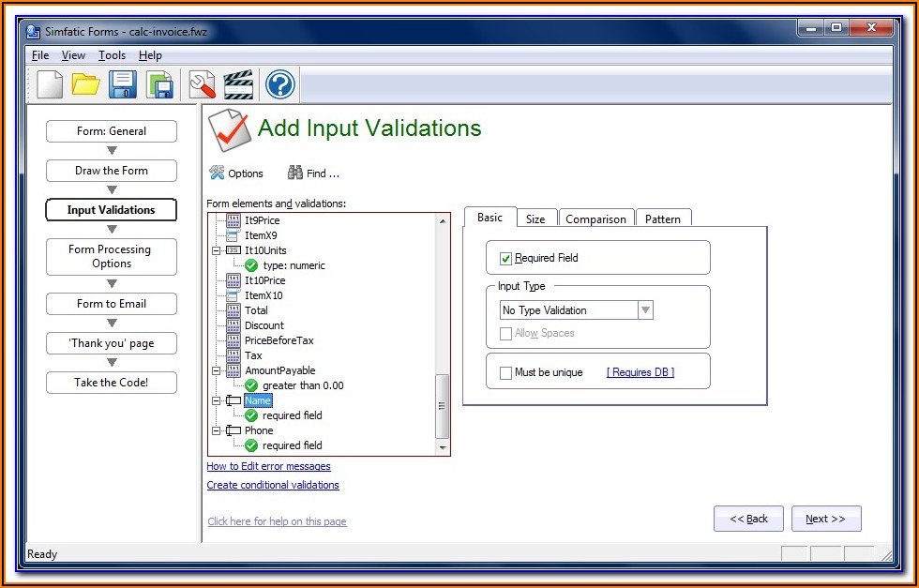The height and width of the screenshot is (588, 919).
Task: Open Create conditional validations link
Action: click(x=273, y=485)
